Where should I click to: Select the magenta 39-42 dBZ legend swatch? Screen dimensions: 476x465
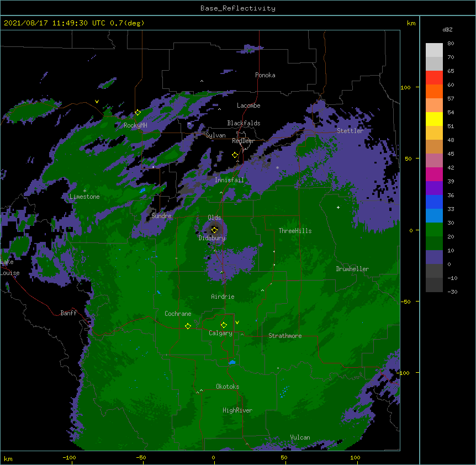tap(434, 174)
